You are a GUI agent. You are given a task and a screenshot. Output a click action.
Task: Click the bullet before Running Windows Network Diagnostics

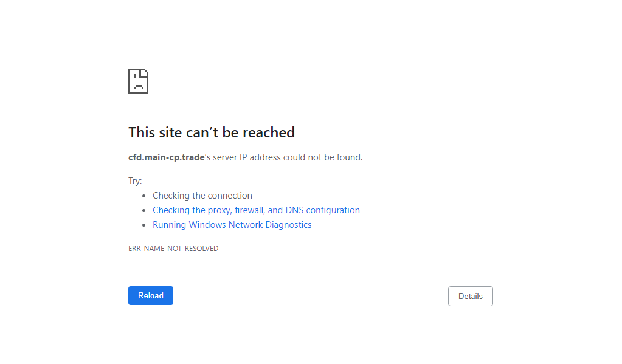pyautogui.click(x=144, y=225)
